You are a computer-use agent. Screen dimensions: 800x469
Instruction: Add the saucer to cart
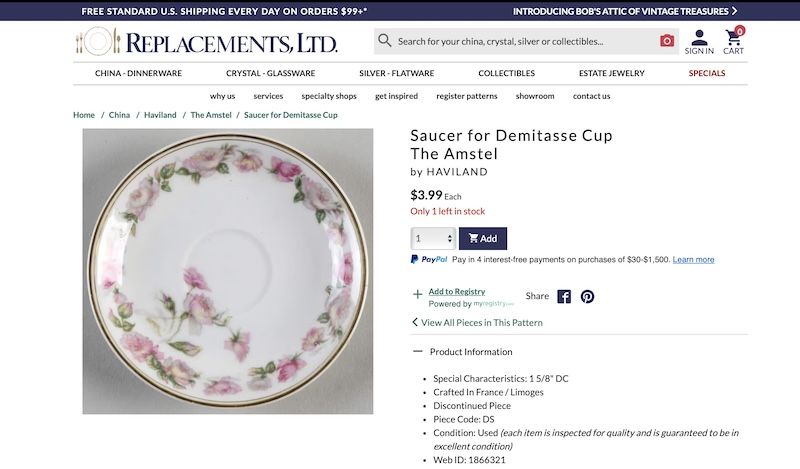point(483,239)
